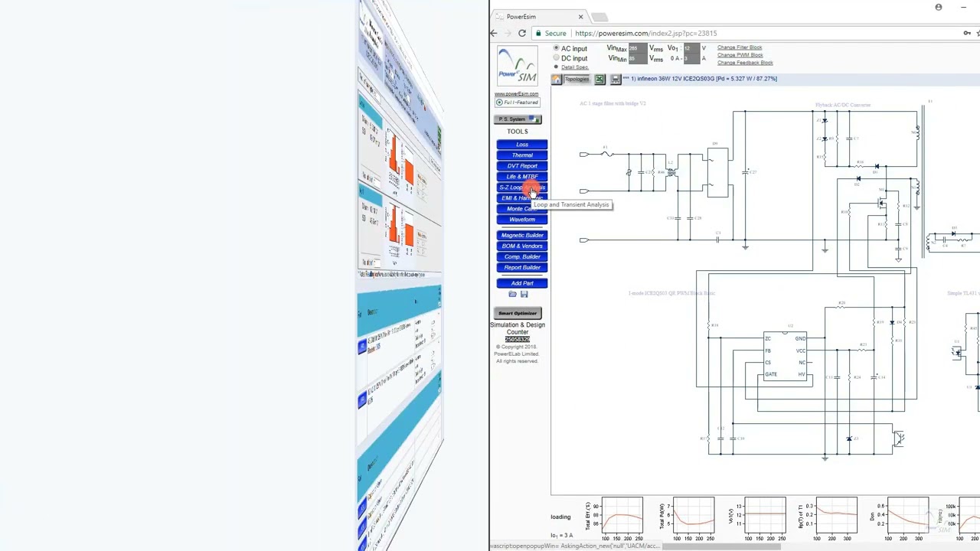Reload the browser page
980x551 pixels.
522,33
